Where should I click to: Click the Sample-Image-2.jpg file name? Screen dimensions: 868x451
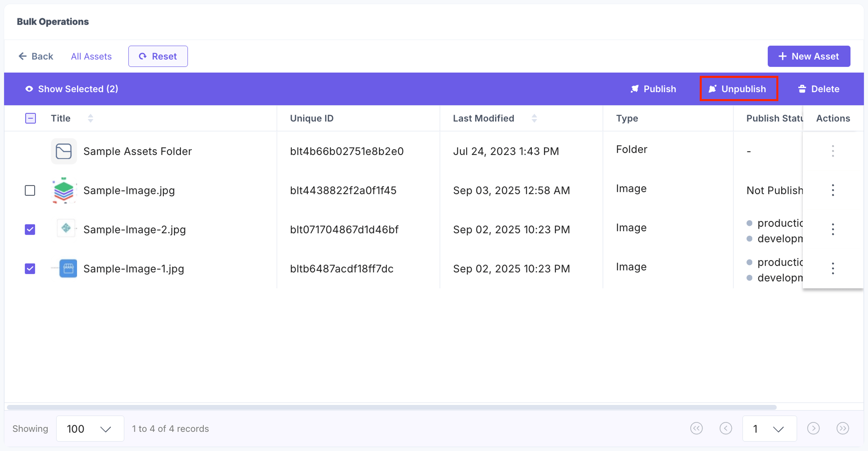tap(134, 230)
